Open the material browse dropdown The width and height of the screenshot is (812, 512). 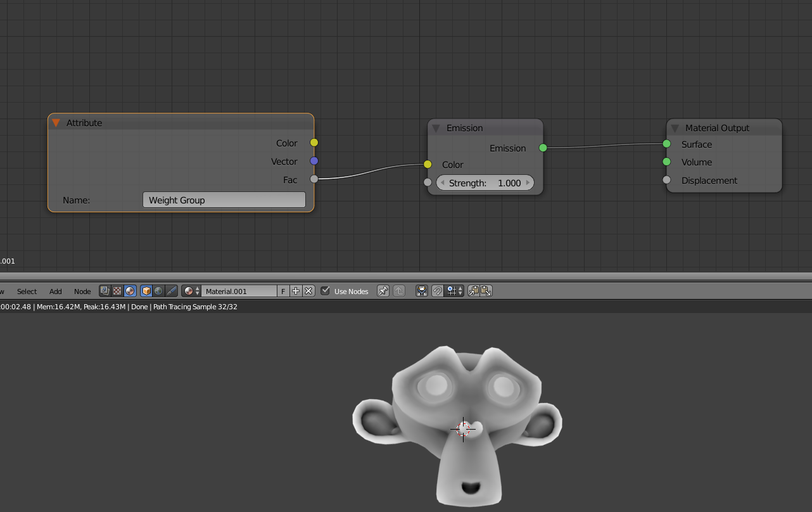[x=191, y=291]
